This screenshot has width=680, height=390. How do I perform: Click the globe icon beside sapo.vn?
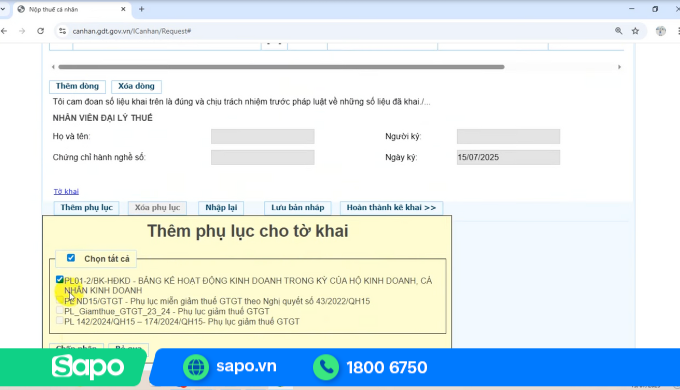(x=196, y=367)
